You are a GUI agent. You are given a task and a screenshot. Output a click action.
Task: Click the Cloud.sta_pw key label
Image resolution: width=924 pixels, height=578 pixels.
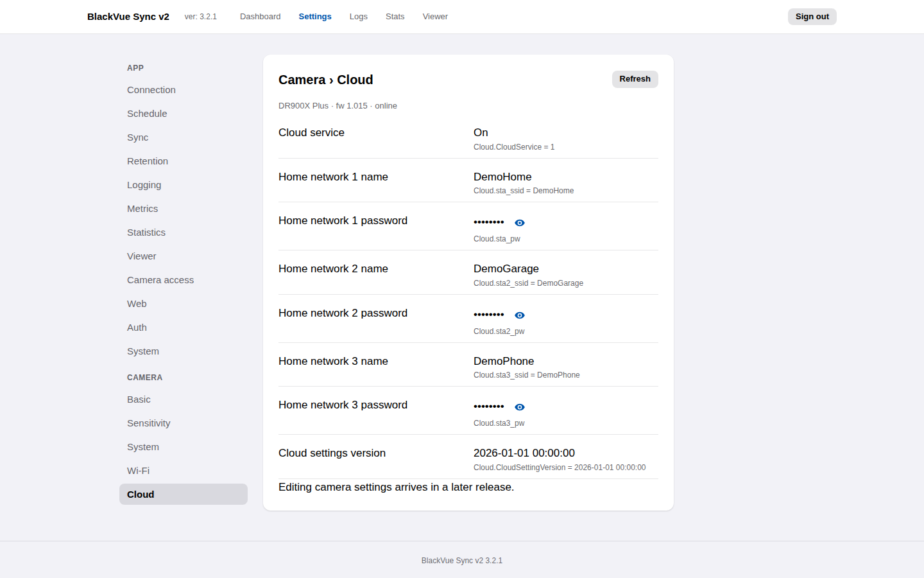pyautogui.click(x=497, y=239)
